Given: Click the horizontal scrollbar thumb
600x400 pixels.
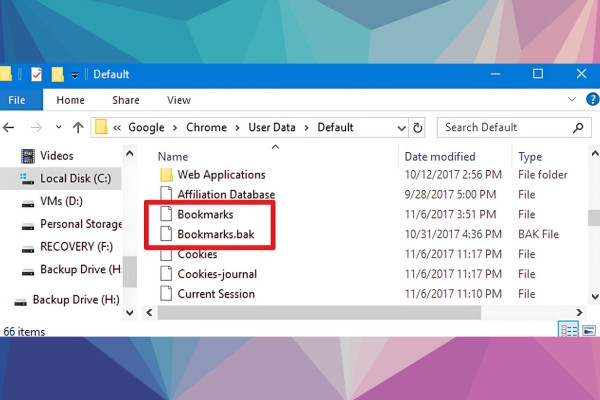Looking at the screenshot, I should [x=319, y=312].
